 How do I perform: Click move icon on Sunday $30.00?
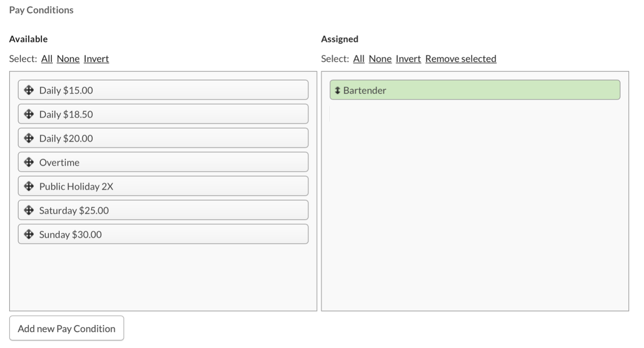[x=29, y=234]
